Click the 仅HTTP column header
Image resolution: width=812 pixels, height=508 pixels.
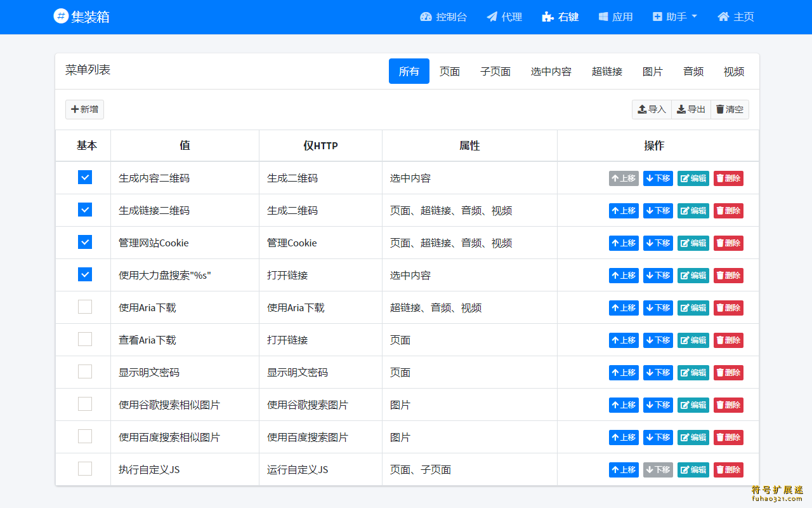(x=320, y=146)
